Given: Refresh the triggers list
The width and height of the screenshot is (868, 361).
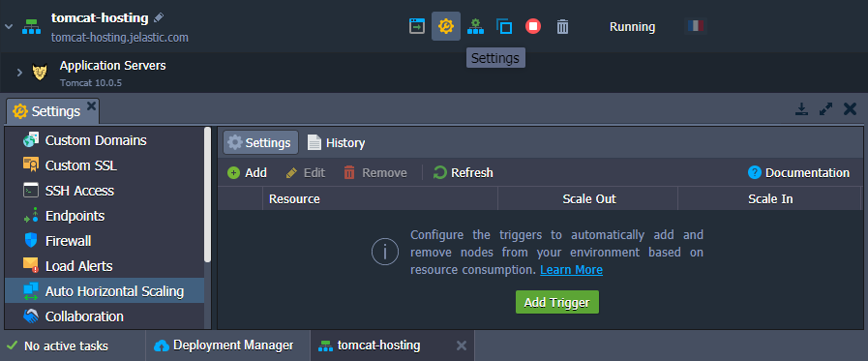Looking at the screenshot, I should [x=464, y=172].
